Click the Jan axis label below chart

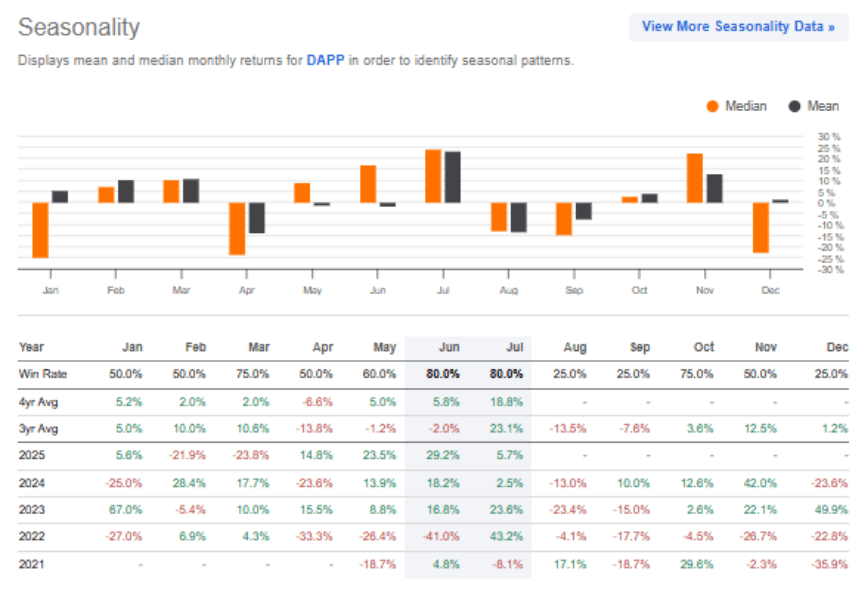tap(51, 289)
